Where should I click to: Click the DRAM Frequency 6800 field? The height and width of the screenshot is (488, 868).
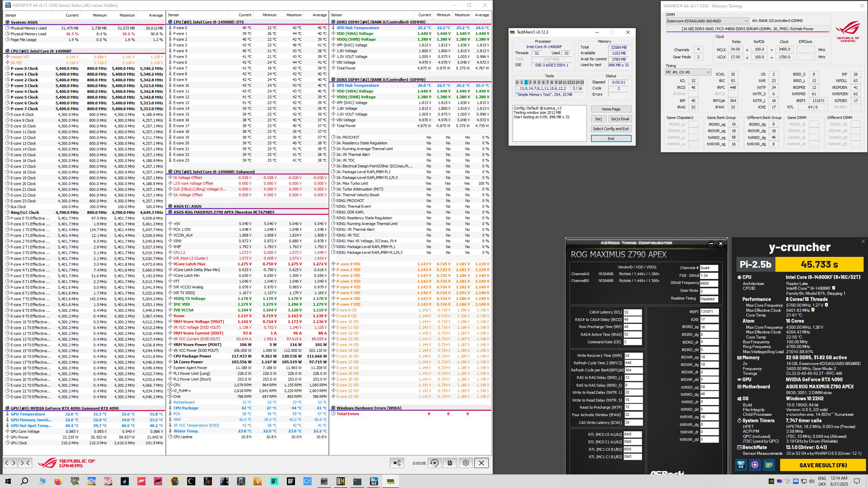[x=709, y=283]
